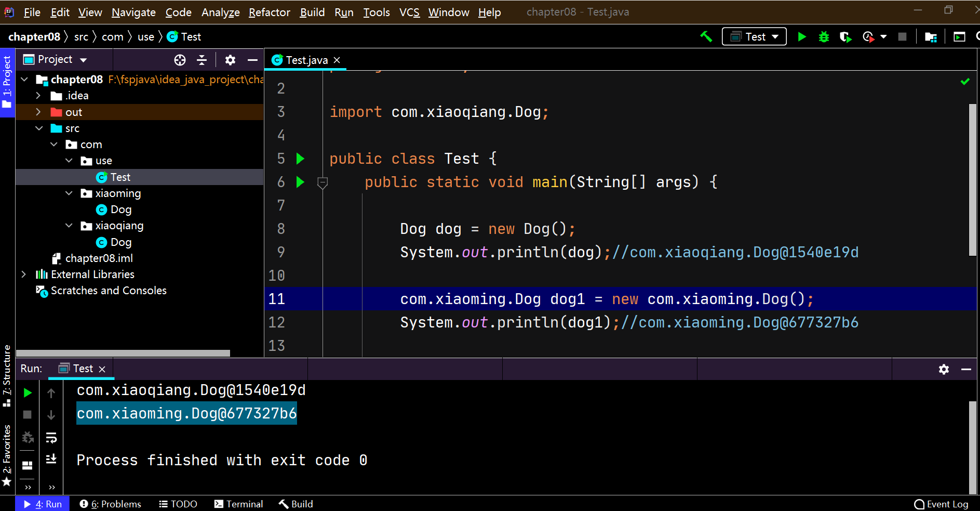
Task: Click the Profiler run icon
Action: tap(868, 37)
